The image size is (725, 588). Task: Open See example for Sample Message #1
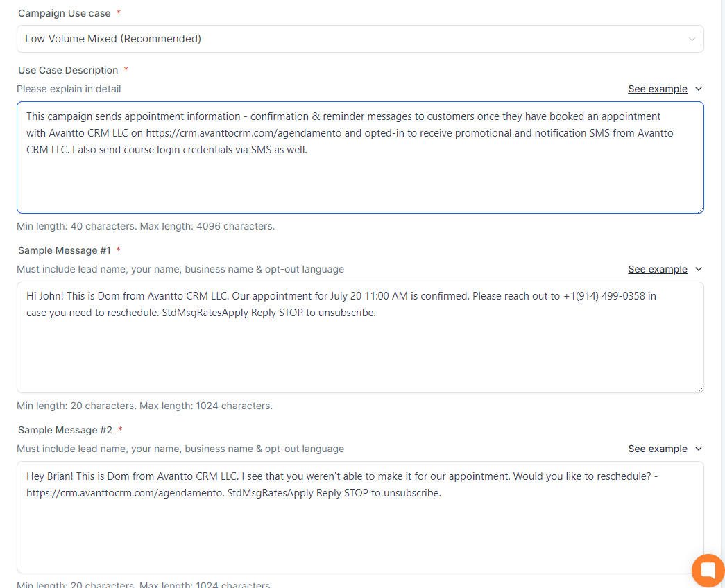pyautogui.click(x=657, y=269)
